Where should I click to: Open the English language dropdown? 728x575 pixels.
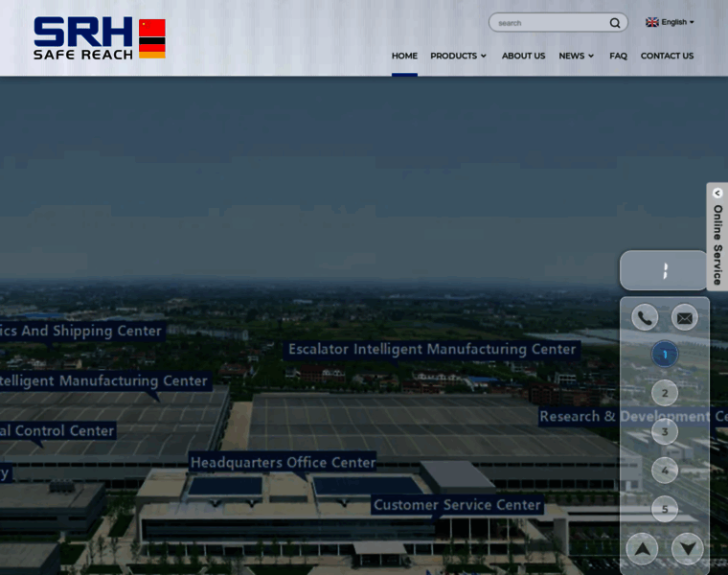pyautogui.click(x=676, y=22)
